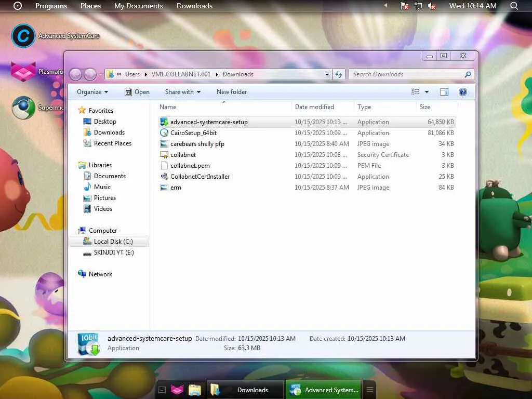532x399 pixels.
Task: Show hidden tray icons arrow
Action: click(x=385, y=6)
